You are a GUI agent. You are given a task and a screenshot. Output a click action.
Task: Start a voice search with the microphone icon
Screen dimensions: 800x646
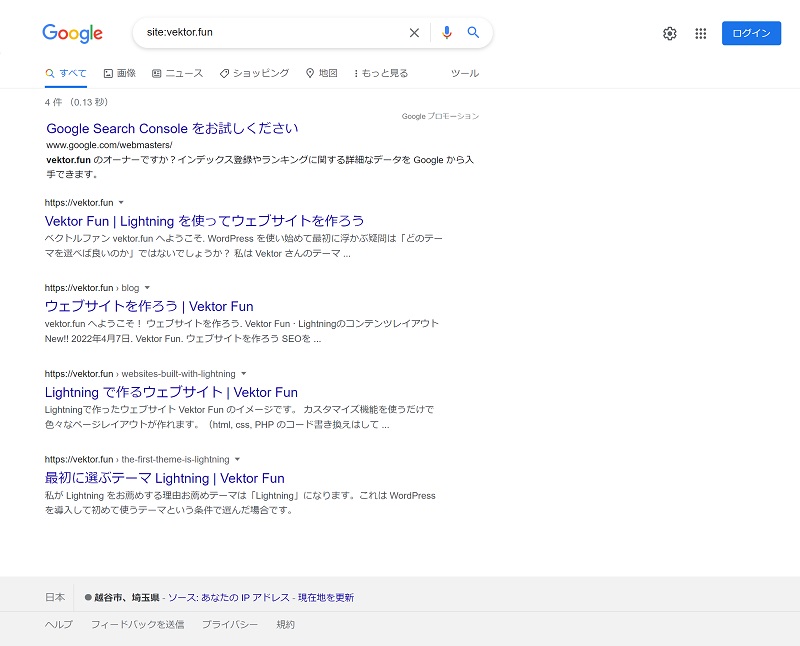coord(446,32)
